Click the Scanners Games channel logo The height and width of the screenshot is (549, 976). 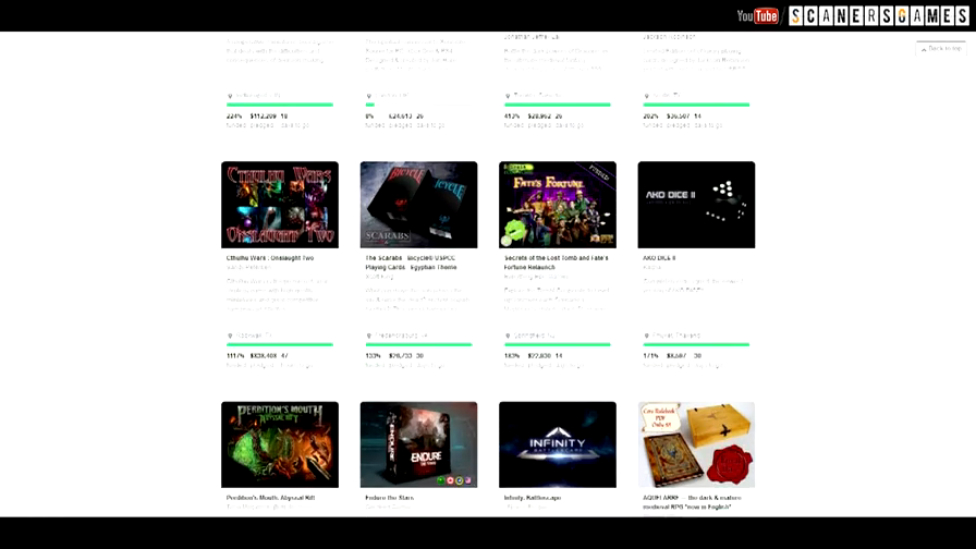(879, 16)
